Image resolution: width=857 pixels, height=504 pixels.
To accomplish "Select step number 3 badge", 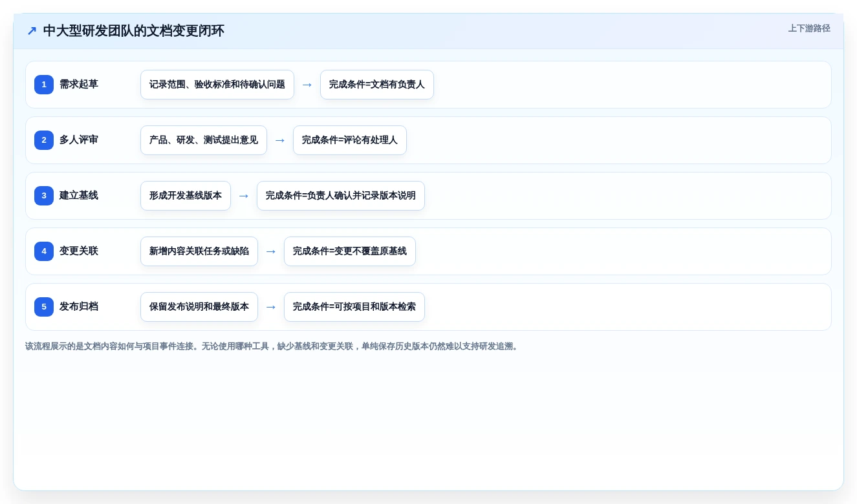I will click(44, 196).
